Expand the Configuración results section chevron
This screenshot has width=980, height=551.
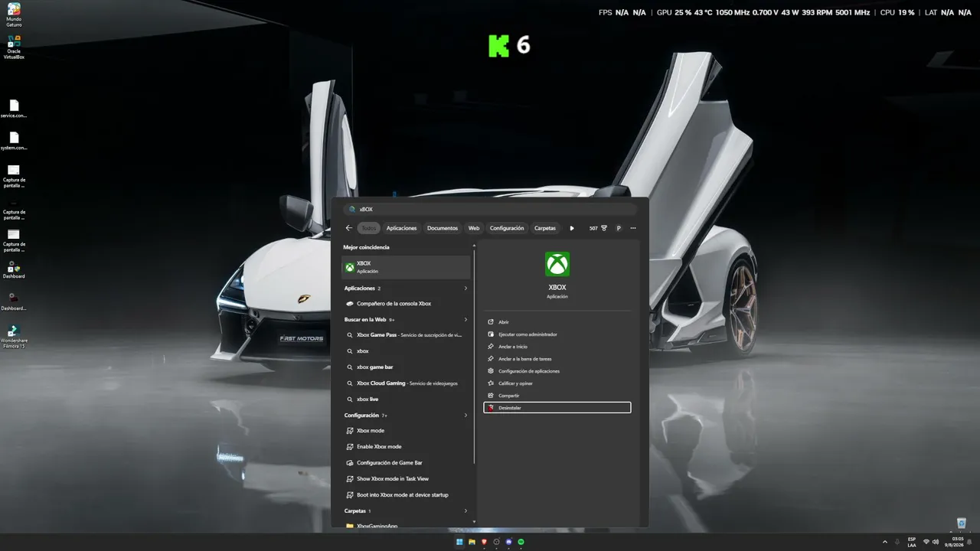465,416
